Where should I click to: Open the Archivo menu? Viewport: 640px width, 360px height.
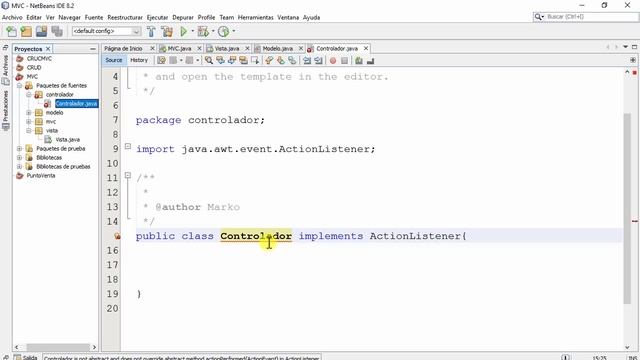(12, 18)
